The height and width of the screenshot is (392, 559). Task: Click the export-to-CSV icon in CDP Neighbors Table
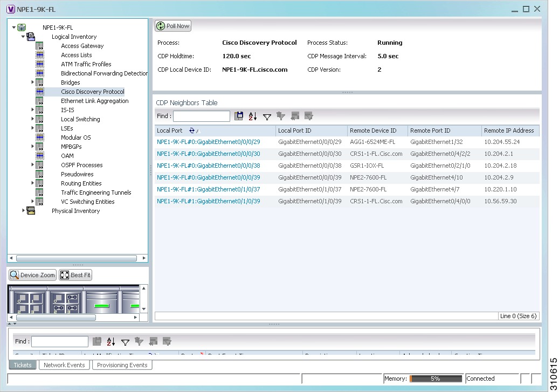238,116
